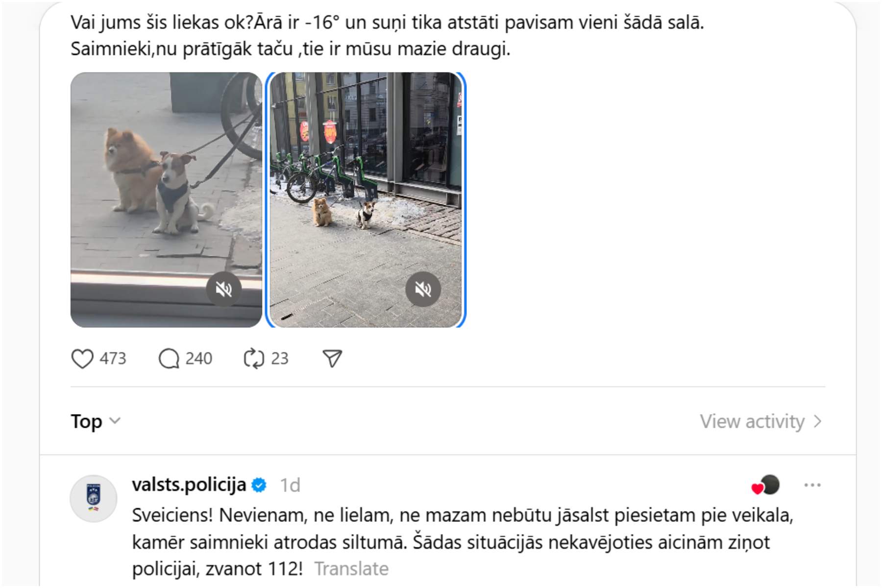Translate the valsts.policija reply
This screenshot has width=882, height=588.
coord(351,569)
